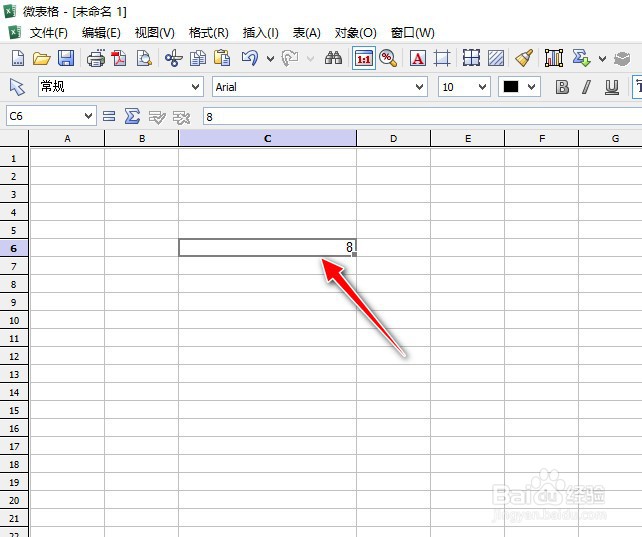Viewport: 642px width, 537px height.
Task: Apply shading with hatched pattern icon
Action: (x=496, y=59)
